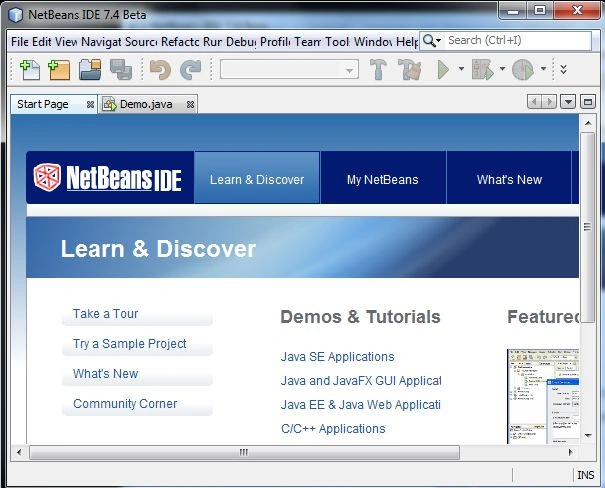Viewport: 605px width, 488px height.
Task: Close the Demo.java tab
Action: (x=190, y=105)
